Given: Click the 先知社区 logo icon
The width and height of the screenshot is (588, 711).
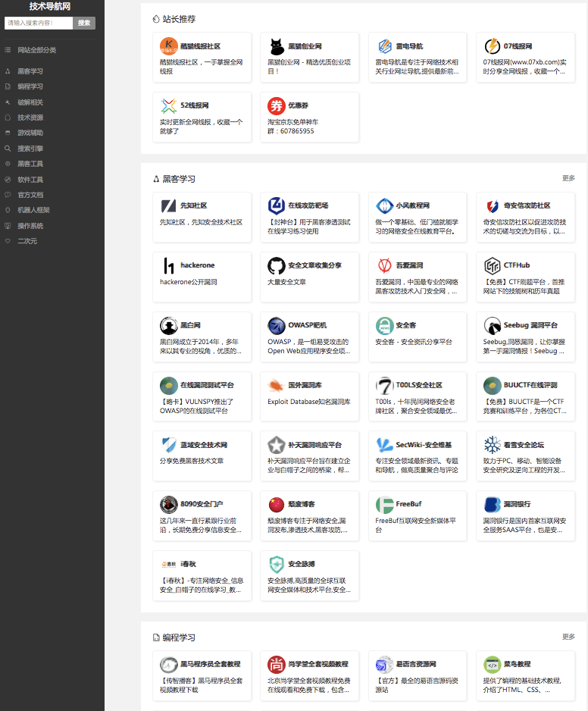Looking at the screenshot, I should coord(169,206).
